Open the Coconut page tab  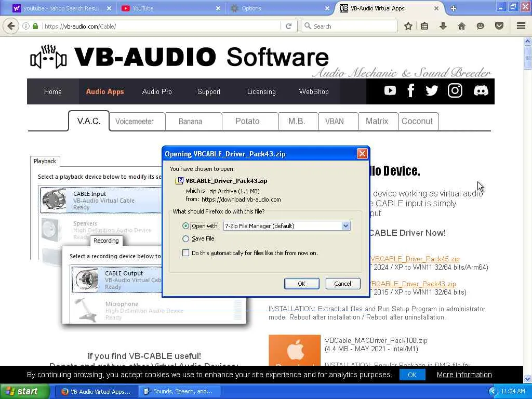419,122
